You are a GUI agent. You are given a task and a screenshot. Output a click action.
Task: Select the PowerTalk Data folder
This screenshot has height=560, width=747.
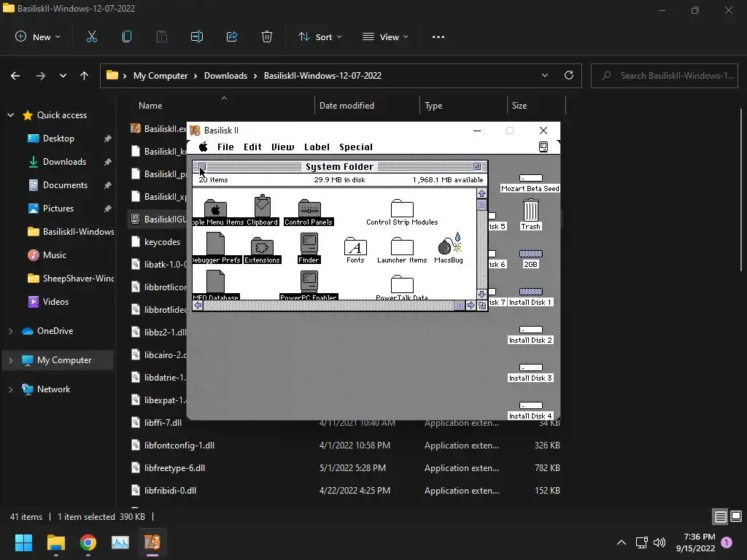[x=402, y=284]
